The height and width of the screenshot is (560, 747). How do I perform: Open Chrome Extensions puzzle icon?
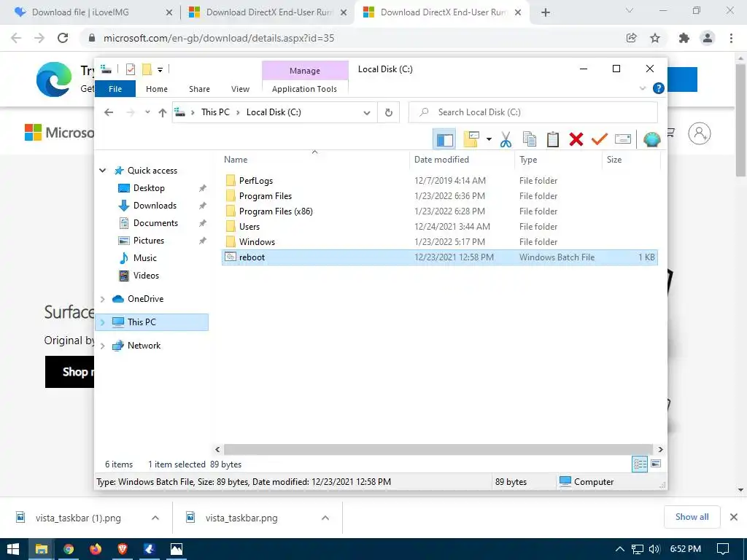(684, 38)
